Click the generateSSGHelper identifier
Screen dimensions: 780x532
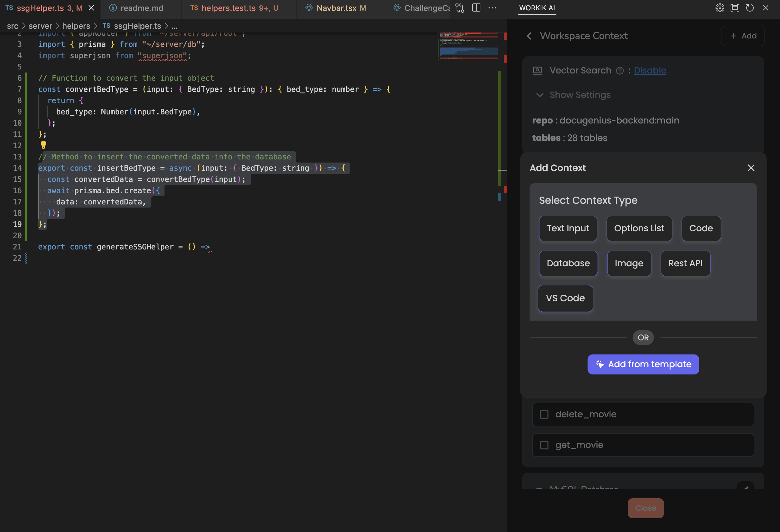click(x=135, y=247)
